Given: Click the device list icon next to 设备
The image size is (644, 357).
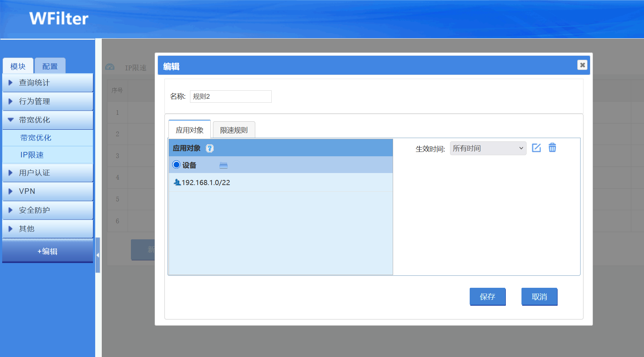Looking at the screenshot, I should (x=224, y=165).
